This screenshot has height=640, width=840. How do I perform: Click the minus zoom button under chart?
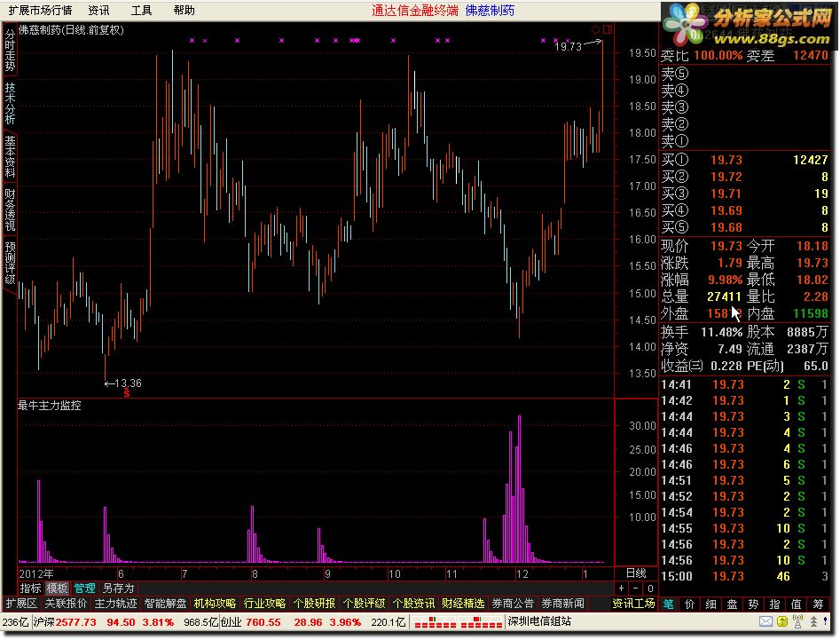click(636, 588)
